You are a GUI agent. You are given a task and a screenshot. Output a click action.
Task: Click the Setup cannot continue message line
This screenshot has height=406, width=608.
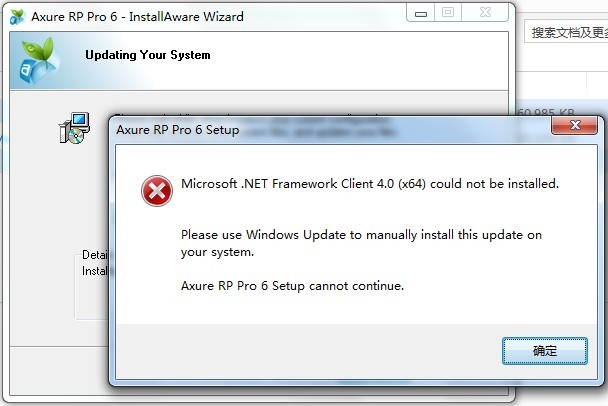tap(292, 286)
